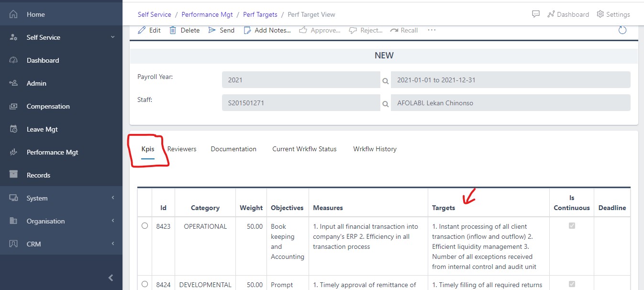Click the Edit pencil icon
The height and width of the screenshot is (290, 644).
point(142,30)
